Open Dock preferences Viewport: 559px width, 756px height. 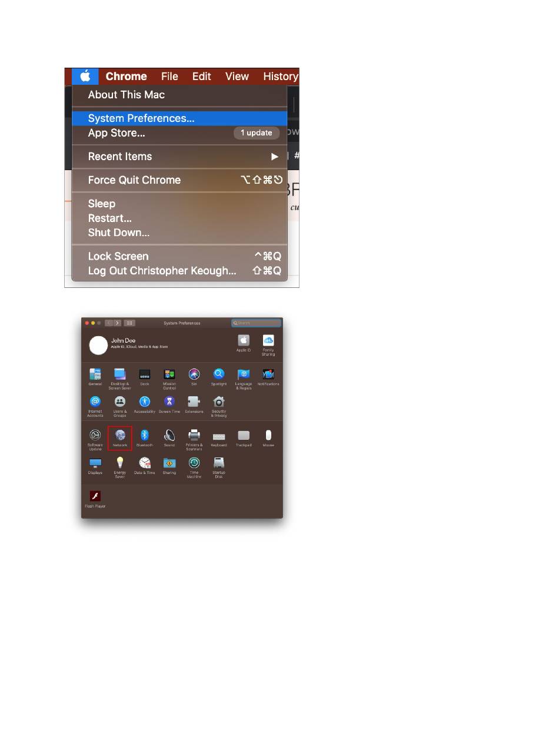[x=144, y=377]
